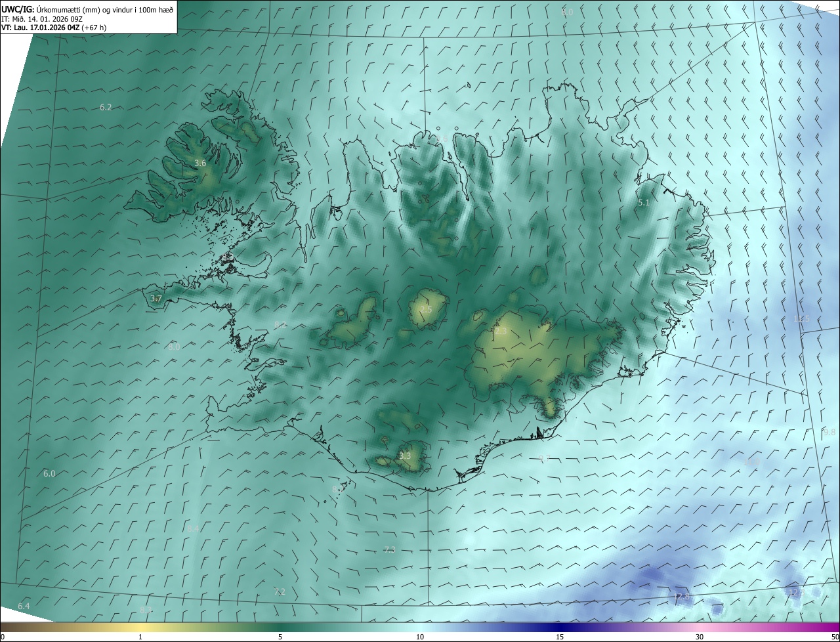Click the 6.4 value in the bottom-left corner

tap(24, 606)
